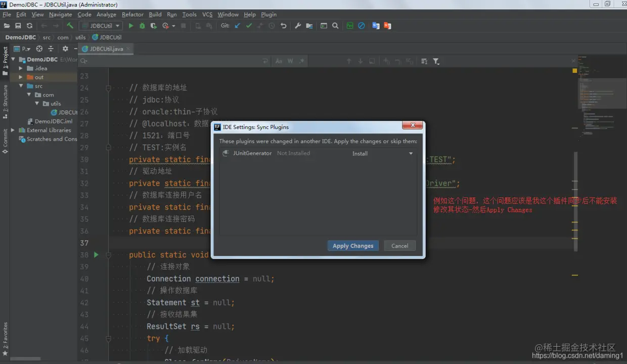Open the Project view selector dropdown
Image resolution: width=627 pixels, height=364 pixels.
(23, 49)
